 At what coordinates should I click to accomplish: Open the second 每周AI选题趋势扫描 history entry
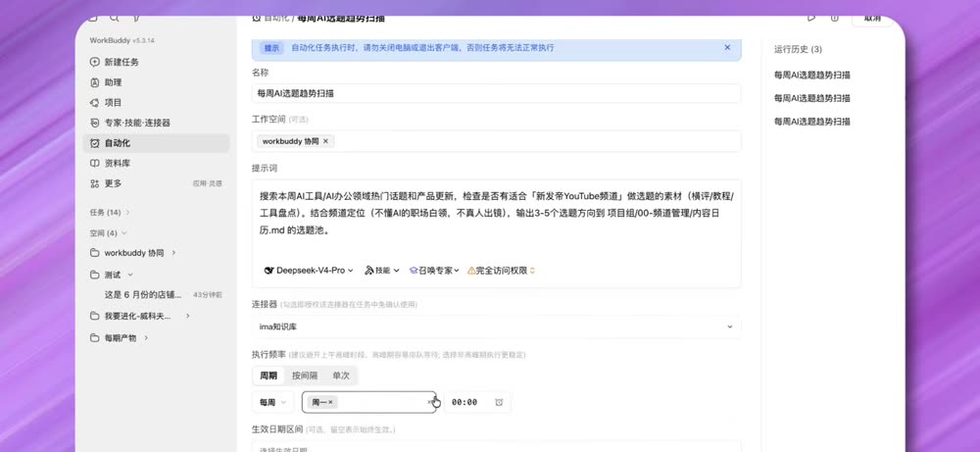pos(811,98)
